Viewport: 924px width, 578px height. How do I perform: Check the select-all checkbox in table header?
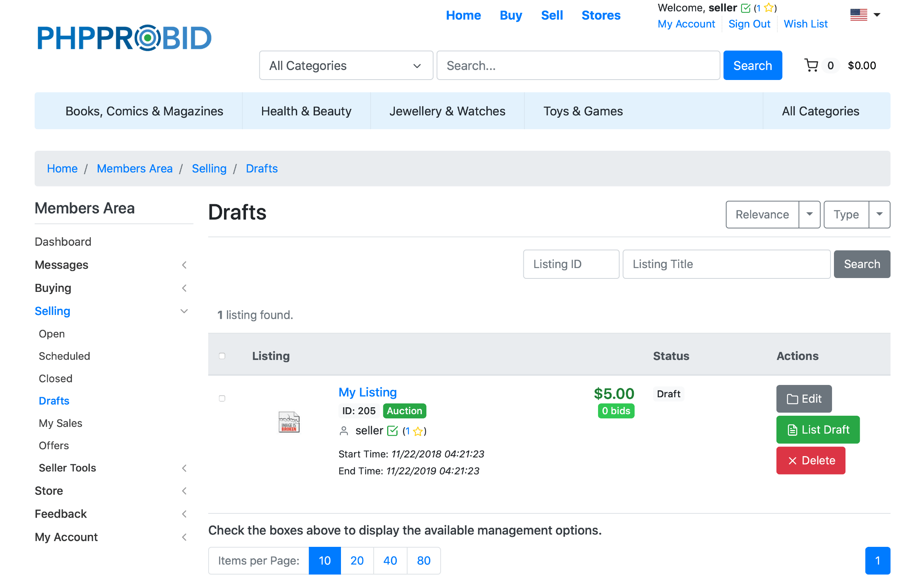222,356
